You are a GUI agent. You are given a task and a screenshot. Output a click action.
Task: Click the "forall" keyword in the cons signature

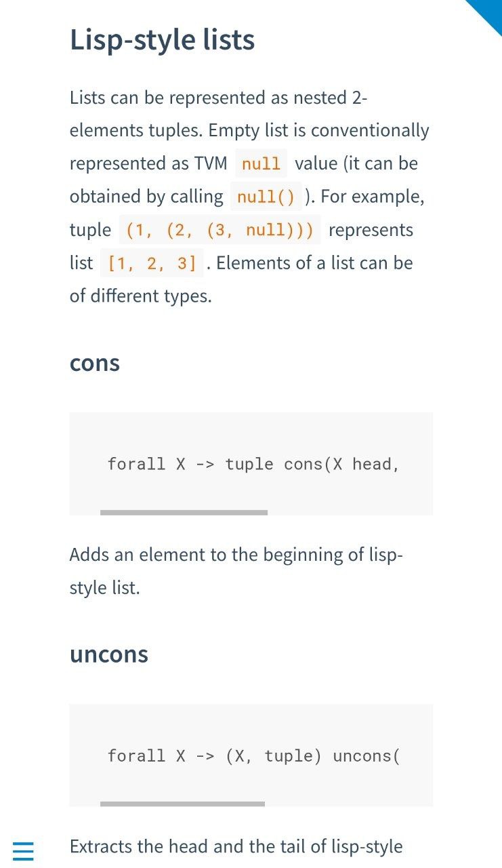click(x=136, y=465)
